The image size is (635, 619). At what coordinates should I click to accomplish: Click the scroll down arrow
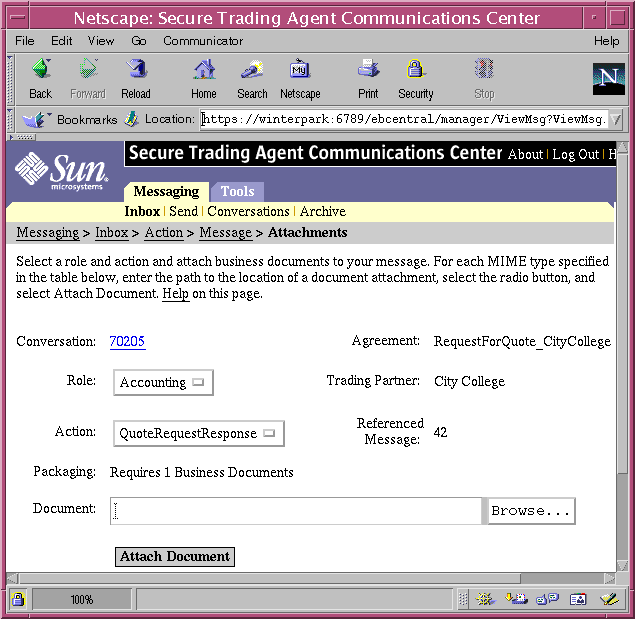point(622,566)
